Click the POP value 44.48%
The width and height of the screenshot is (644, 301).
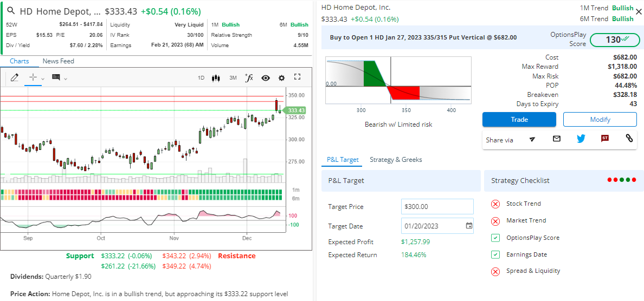[x=624, y=86]
